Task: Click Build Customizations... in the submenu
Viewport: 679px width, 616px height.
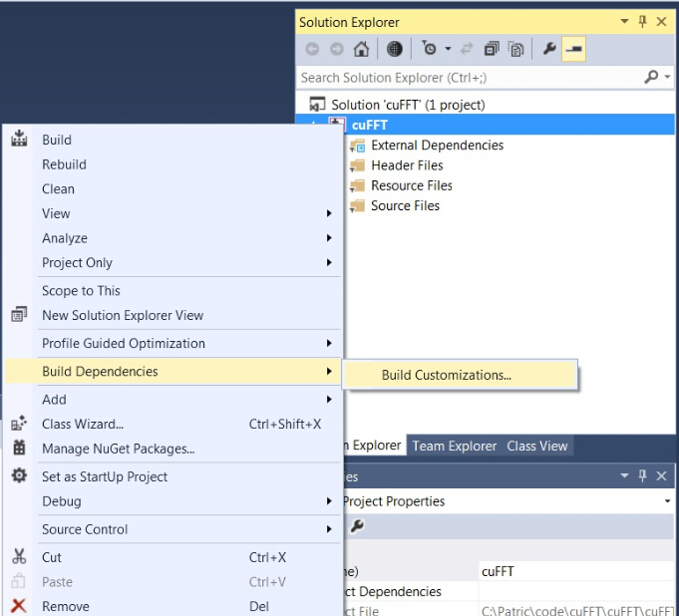Action: (x=460, y=375)
